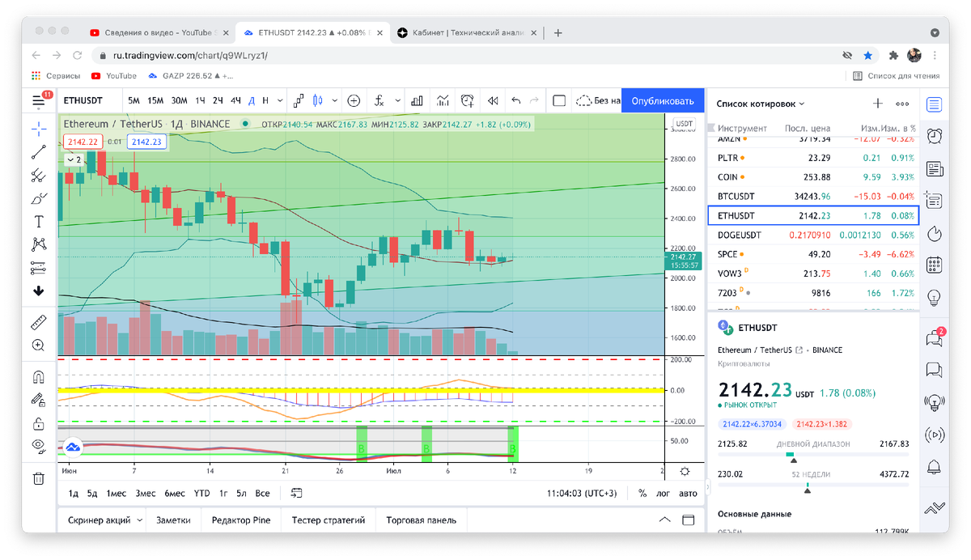The height and width of the screenshot is (560, 971).
Task: Click the Опубликовать publish button
Action: pyautogui.click(x=663, y=101)
